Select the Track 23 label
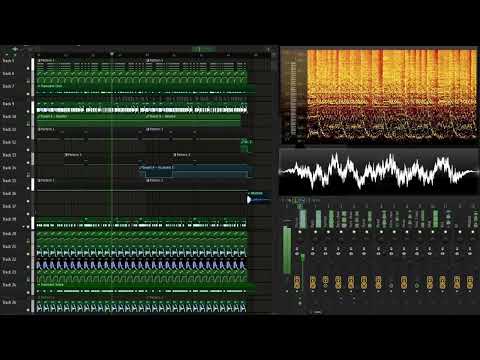Screen dimensions: 480x360 click(9, 272)
